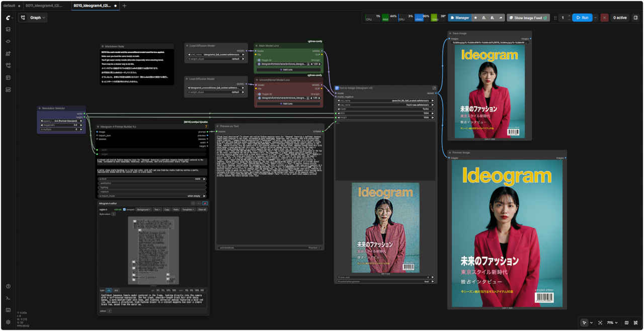Click the ComfyUI logo menu icon

[x=8, y=17]
